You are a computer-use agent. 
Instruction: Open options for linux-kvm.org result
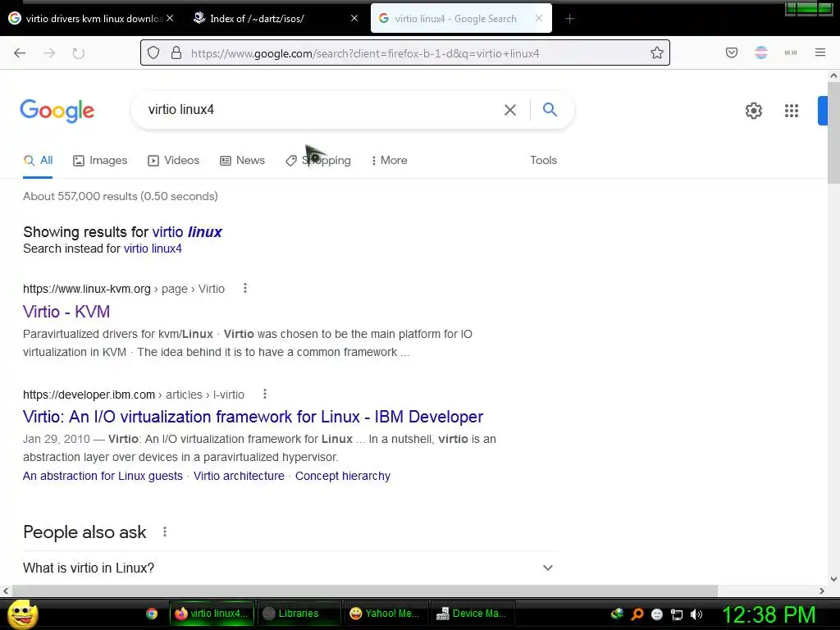[x=245, y=288]
